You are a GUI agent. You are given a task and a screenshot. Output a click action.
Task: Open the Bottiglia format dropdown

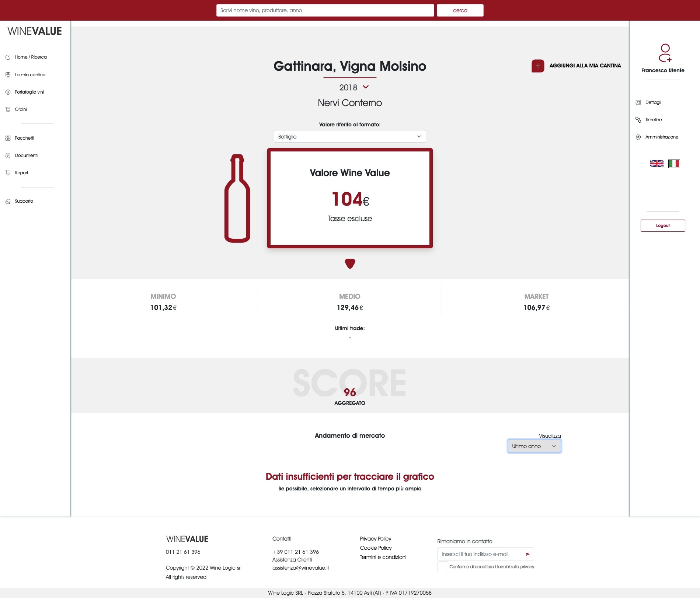tap(350, 136)
